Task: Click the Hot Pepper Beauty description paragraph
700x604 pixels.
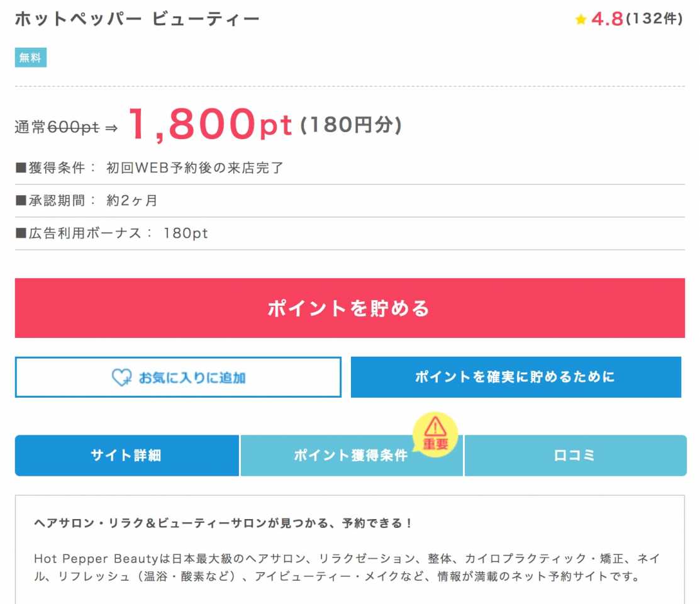Action: click(347, 568)
